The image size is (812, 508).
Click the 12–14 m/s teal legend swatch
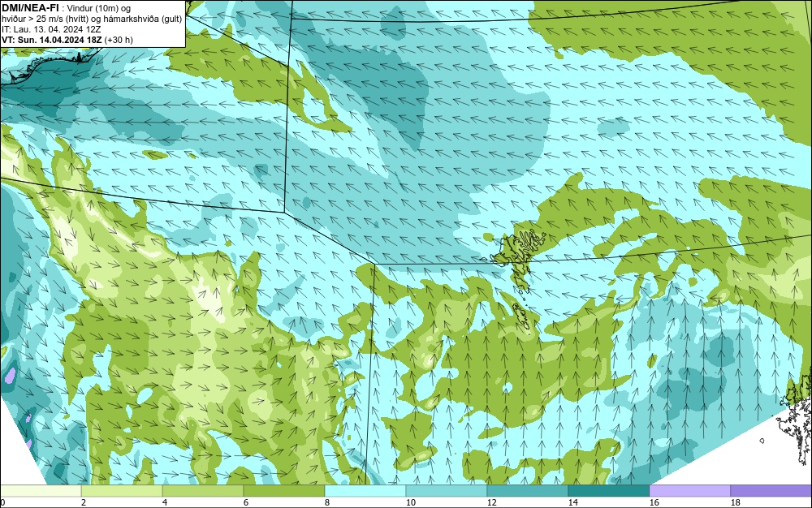tap(528, 491)
